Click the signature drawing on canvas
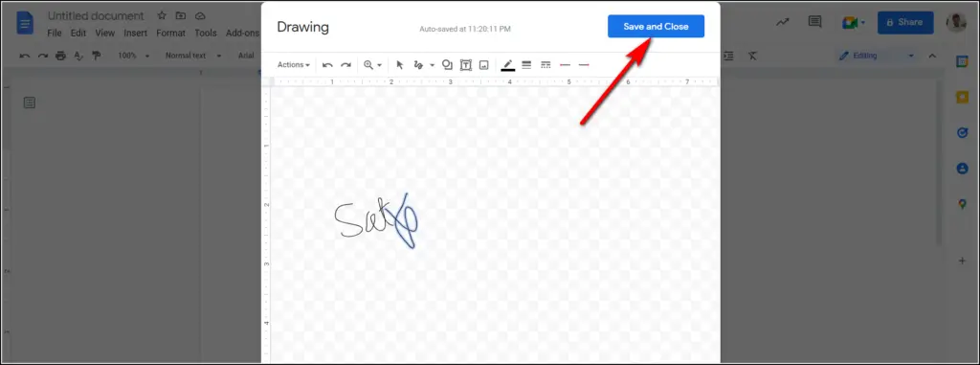The height and width of the screenshot is (365, 980). coord(376,220)
